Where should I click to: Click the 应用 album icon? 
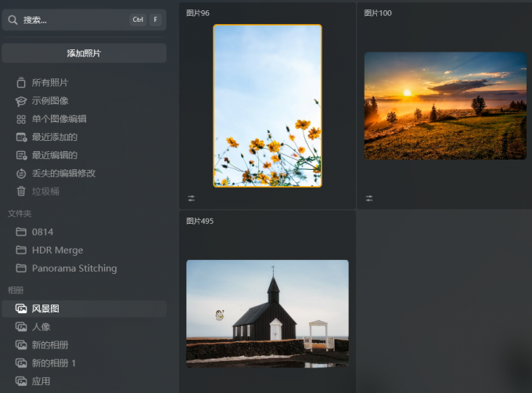click(x=21, y=381)
